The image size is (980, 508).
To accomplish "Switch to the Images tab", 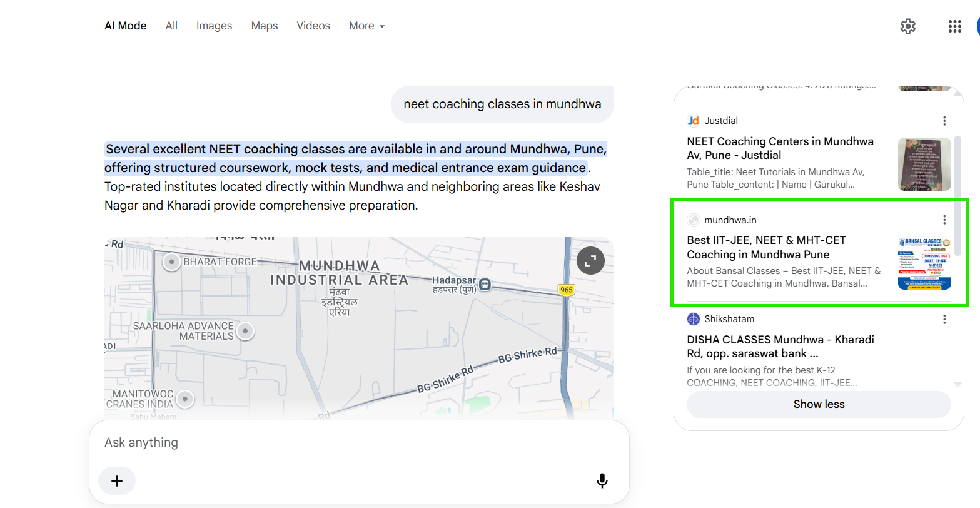I will click(x=214, y=26).
